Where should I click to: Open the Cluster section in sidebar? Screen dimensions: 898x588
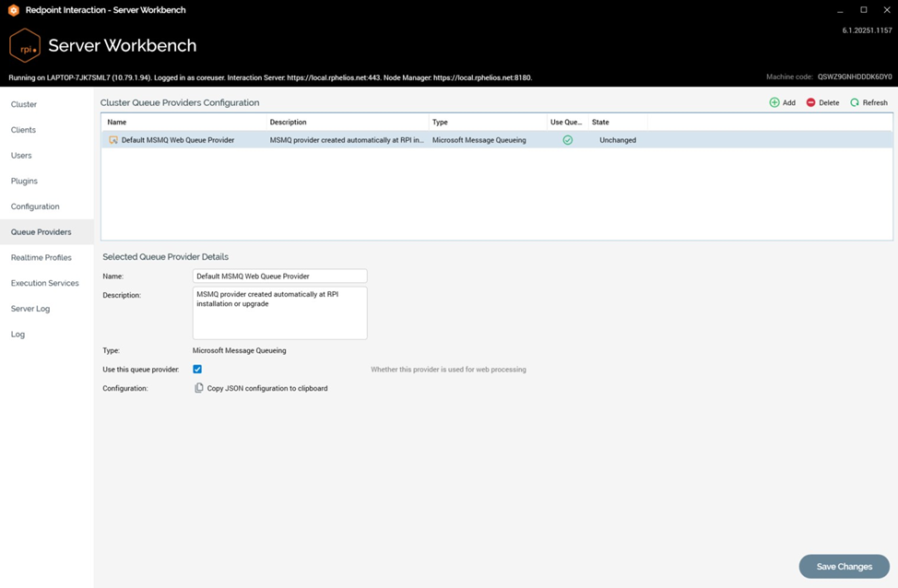(24, 104)
